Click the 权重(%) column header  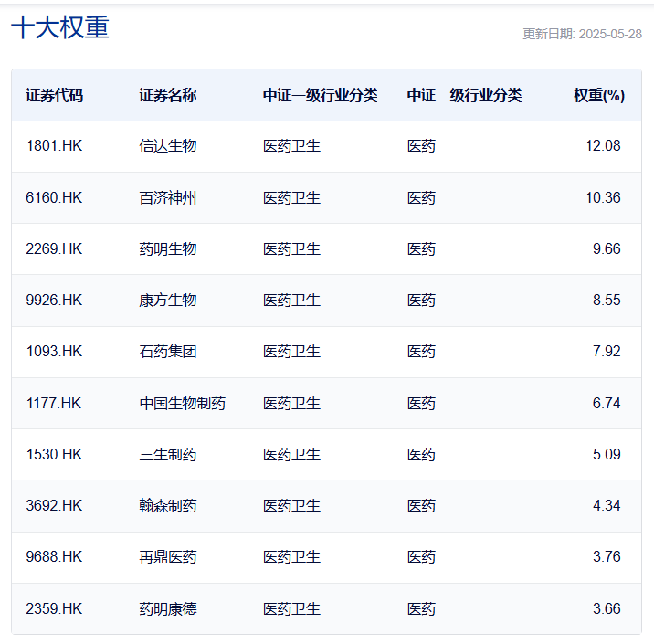pos(599,96)
